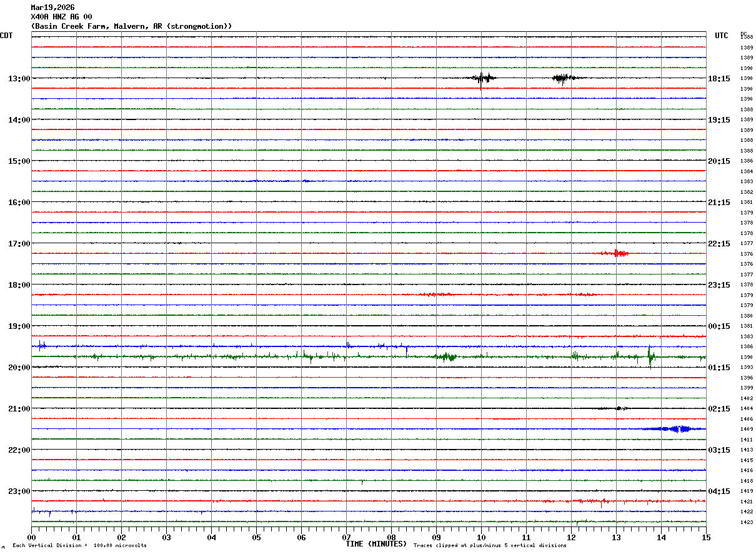The image size is (756, 554).
Task: Click the 15 minute axis label
Action: click(705, 537)
